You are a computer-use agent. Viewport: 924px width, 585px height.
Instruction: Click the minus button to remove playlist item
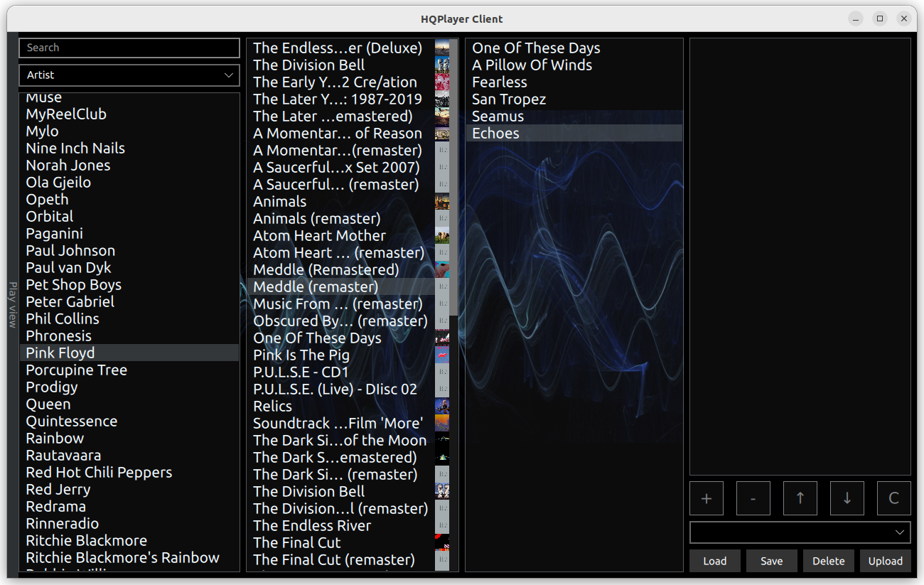753,498
